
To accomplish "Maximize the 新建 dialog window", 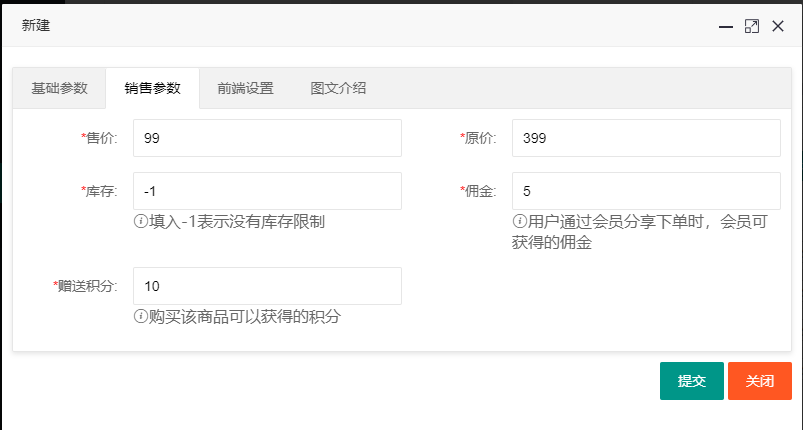I will pos(752,27).
